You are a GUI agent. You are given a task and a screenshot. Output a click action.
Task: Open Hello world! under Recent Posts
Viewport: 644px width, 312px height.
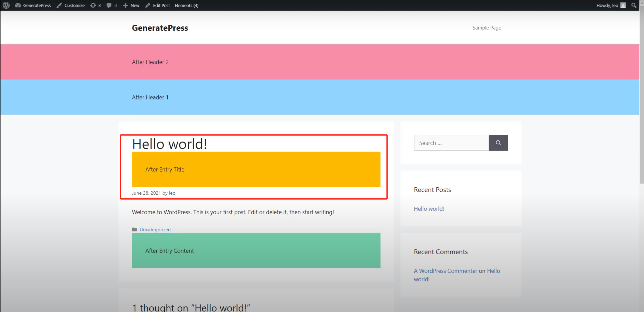tap(429, 209)
